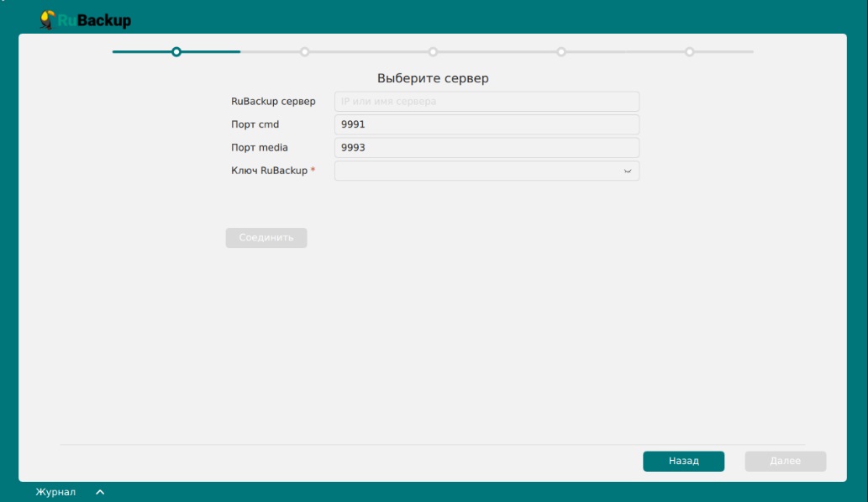Click the third wizard step circle
Image resolution: width=868 pixels, height=502 pixels.
(x=433, y=52)
